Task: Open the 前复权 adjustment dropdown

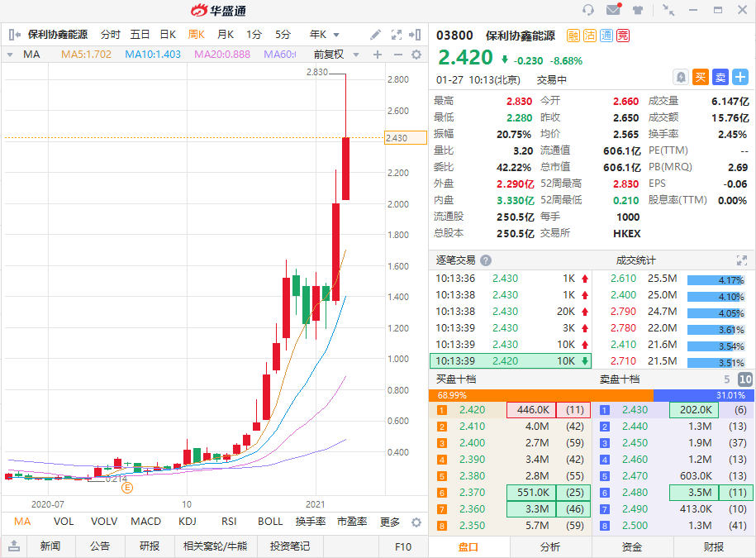Action: (x=336, y=55)
